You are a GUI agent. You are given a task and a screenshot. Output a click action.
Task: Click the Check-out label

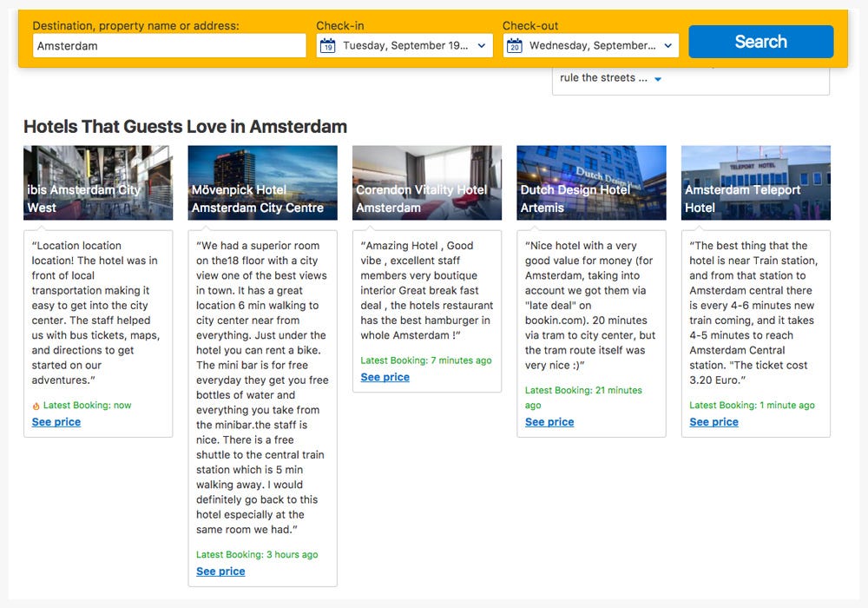click(529, 25)
